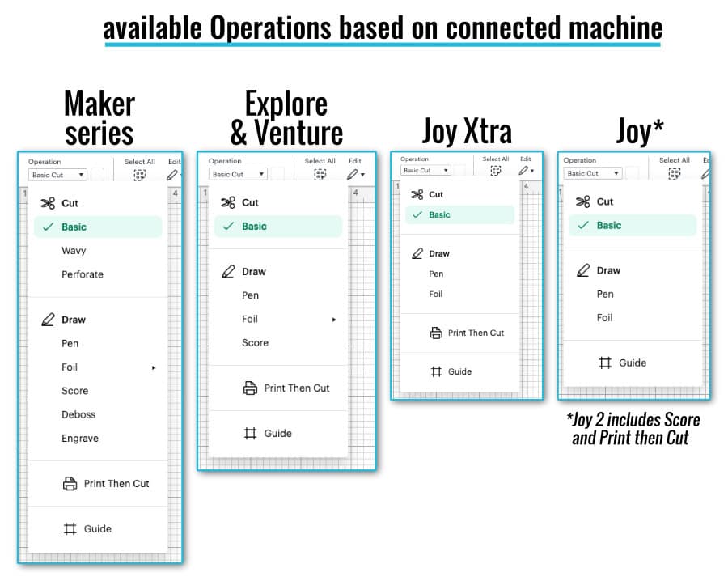The height and width of the screenshot is (581, 728).
Task: Click the Guide icon in the Explore & Venture panel
Action: point(250,433)
